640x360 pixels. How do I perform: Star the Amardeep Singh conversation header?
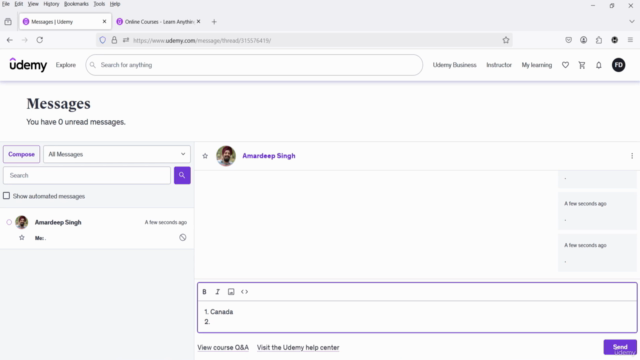pos(205,156)
